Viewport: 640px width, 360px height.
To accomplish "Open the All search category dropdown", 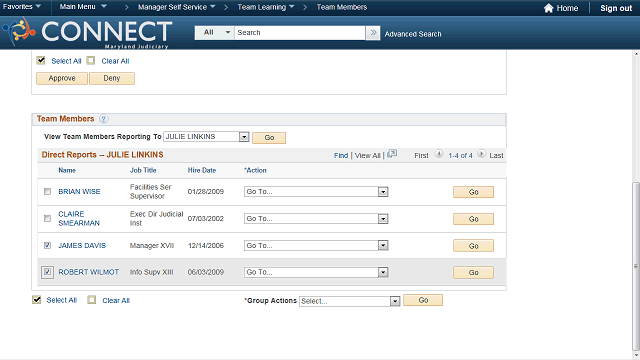I will pos(215,33).
